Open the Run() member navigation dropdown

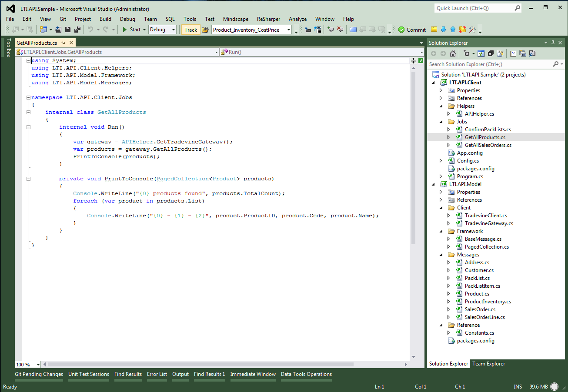[x=421, y=52]
